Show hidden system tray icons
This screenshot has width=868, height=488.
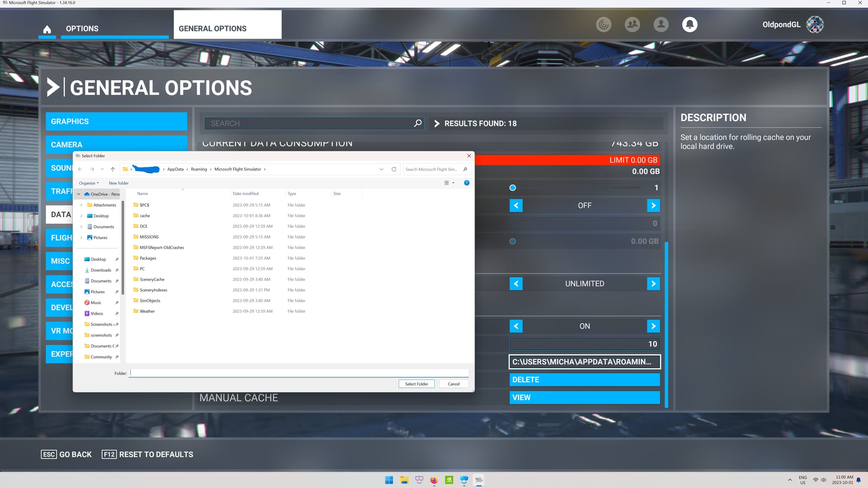click(x=790, y=480)
